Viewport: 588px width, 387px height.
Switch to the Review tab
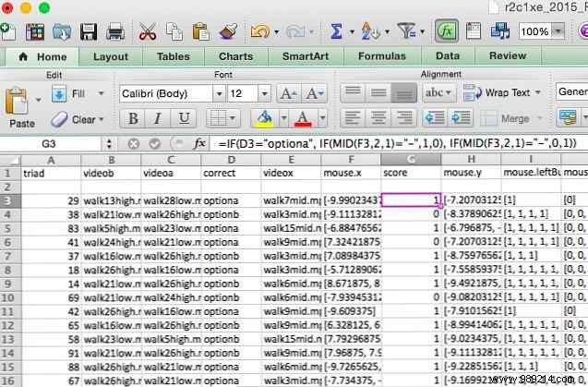[508, 56]
